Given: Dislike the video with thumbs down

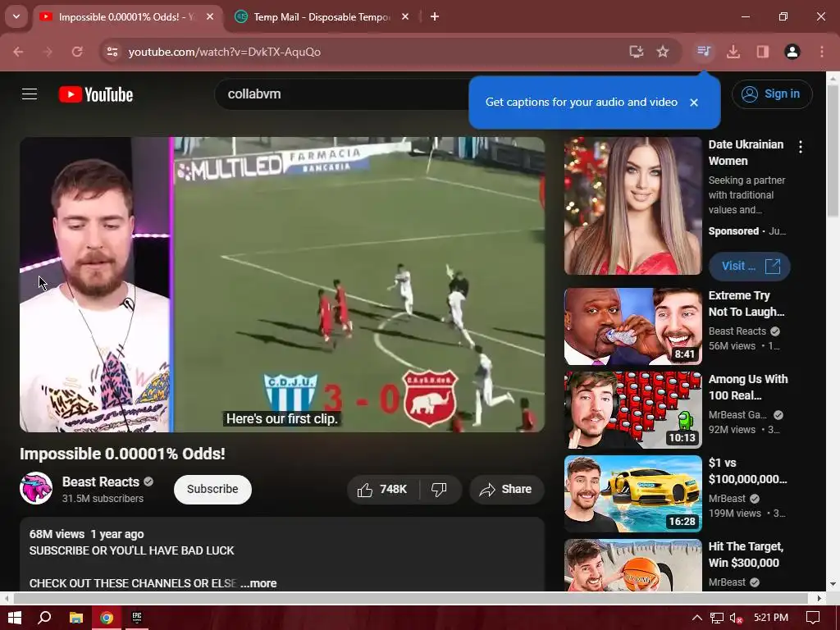Looking at the screenshot, I should click(440, 489).
